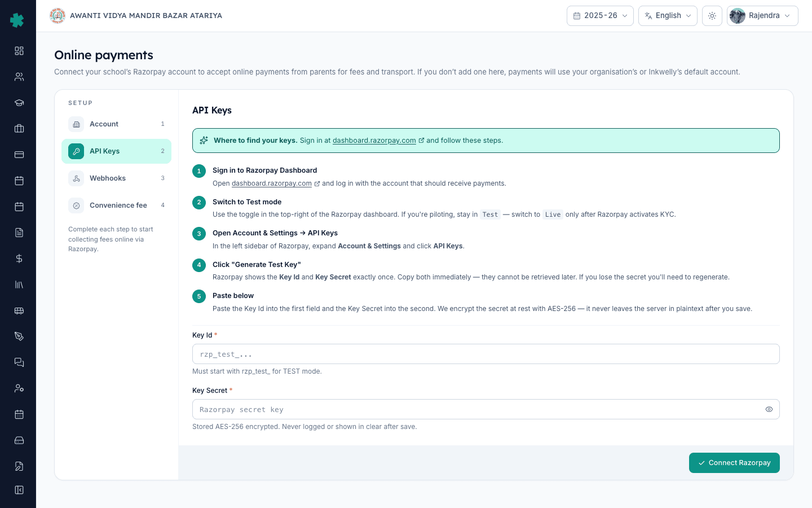Open the document file sidebar icon

click(19, 233)
